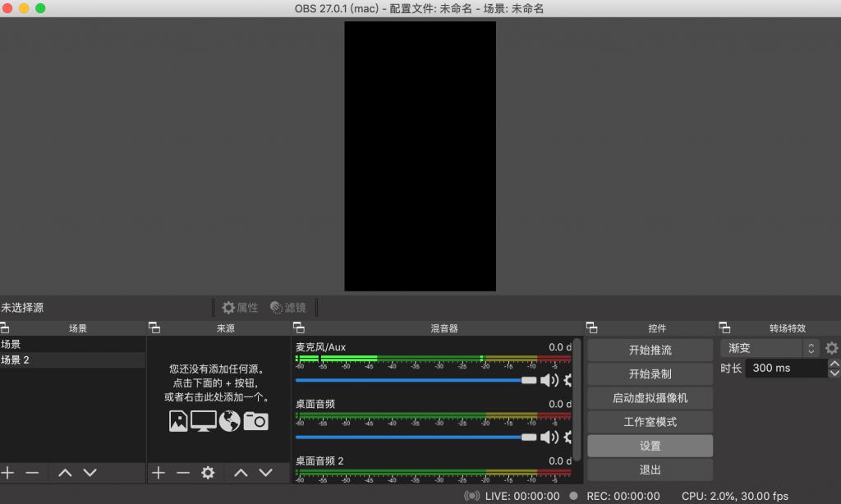Move scene down in Scenes panel
The height and width of the screenshot is (504, 841).
(x=90, y=472)
